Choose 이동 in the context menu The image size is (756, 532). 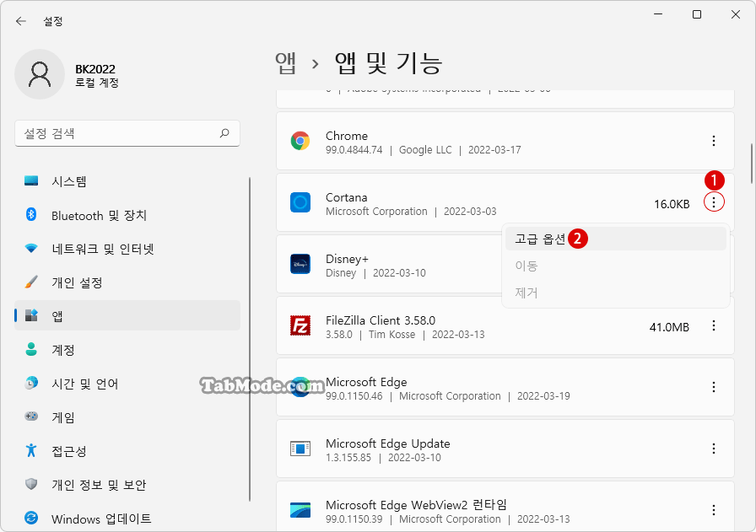(x=616, y=266)
